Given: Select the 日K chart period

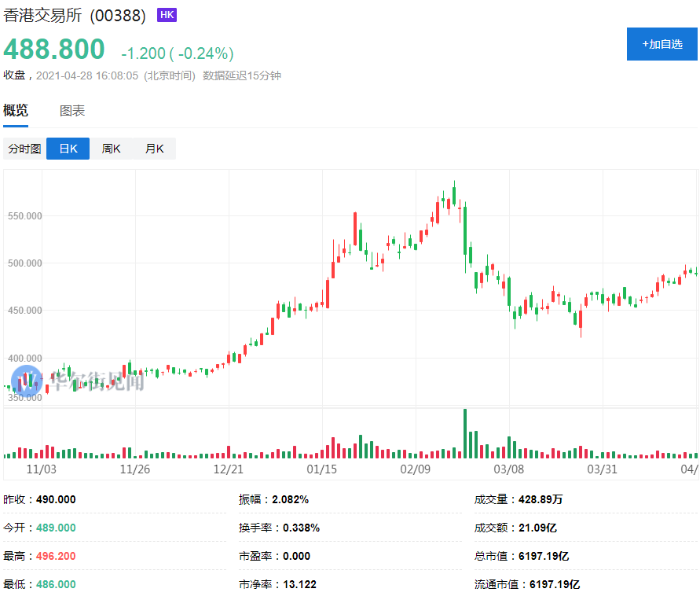Looking at the screenshot, I should tap(68, 149).
